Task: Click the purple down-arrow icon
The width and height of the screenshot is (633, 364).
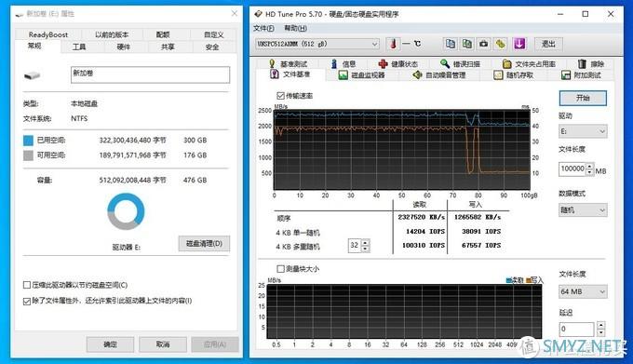Action: point(519,44)
